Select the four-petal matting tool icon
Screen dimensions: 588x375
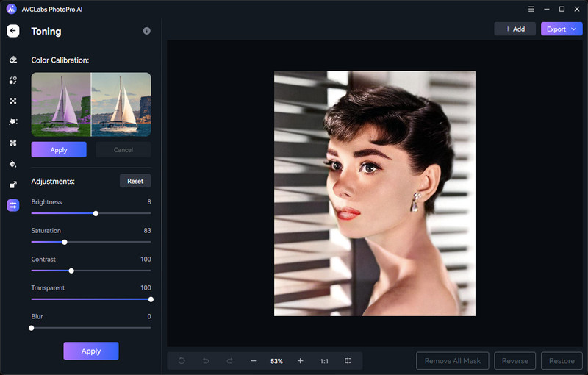(13, 143)
